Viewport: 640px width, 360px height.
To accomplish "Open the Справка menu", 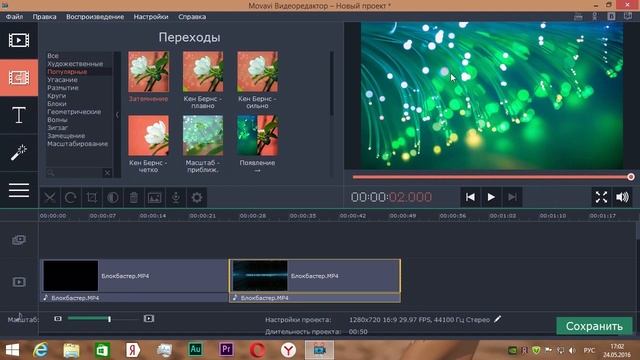I will (192, 17).
